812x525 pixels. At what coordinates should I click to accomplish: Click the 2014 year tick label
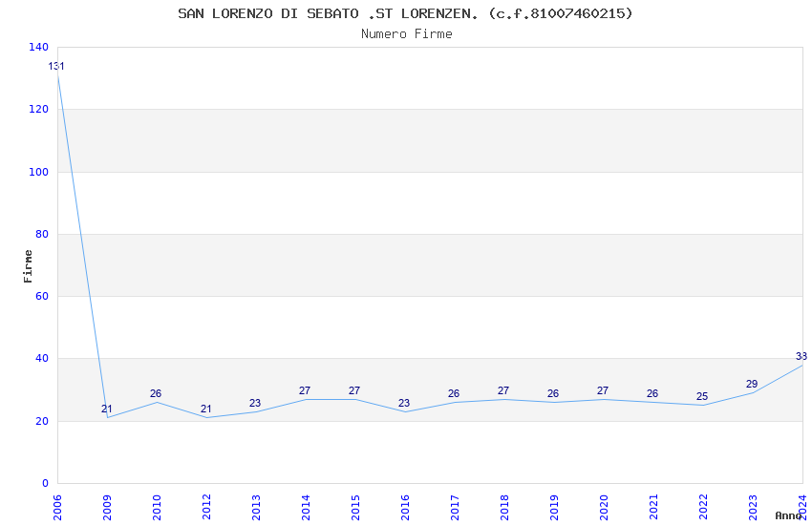coord(306,508)
